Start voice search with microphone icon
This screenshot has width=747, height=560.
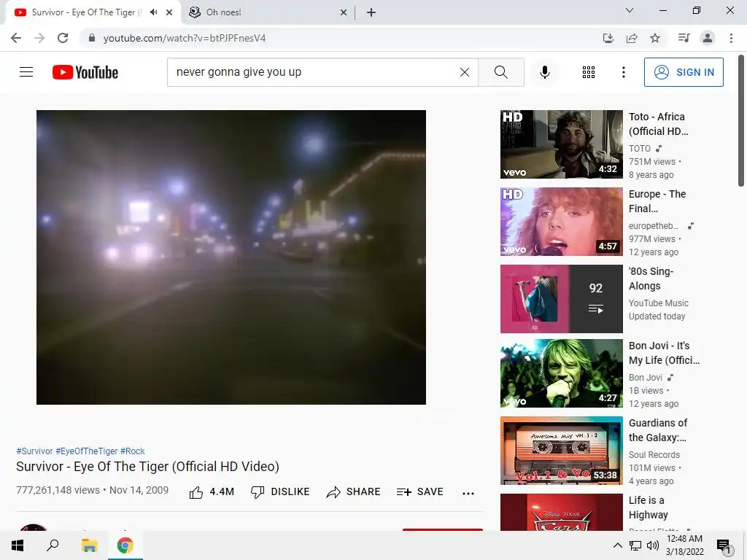click(544, 72)
